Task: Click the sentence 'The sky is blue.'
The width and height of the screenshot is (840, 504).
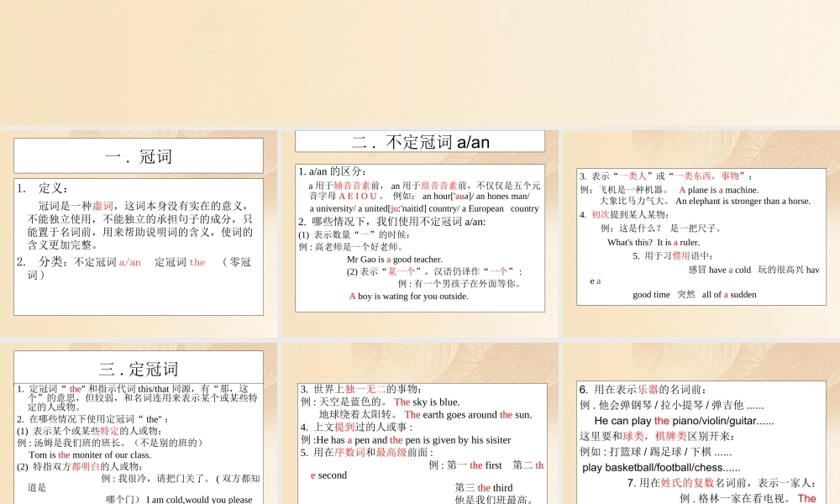Action: click(427, 402)
